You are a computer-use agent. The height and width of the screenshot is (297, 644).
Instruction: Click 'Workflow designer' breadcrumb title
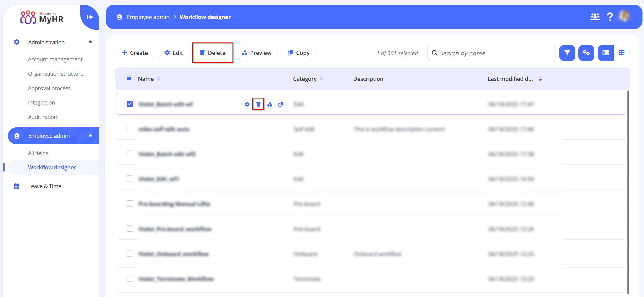[x=205, y=17]
